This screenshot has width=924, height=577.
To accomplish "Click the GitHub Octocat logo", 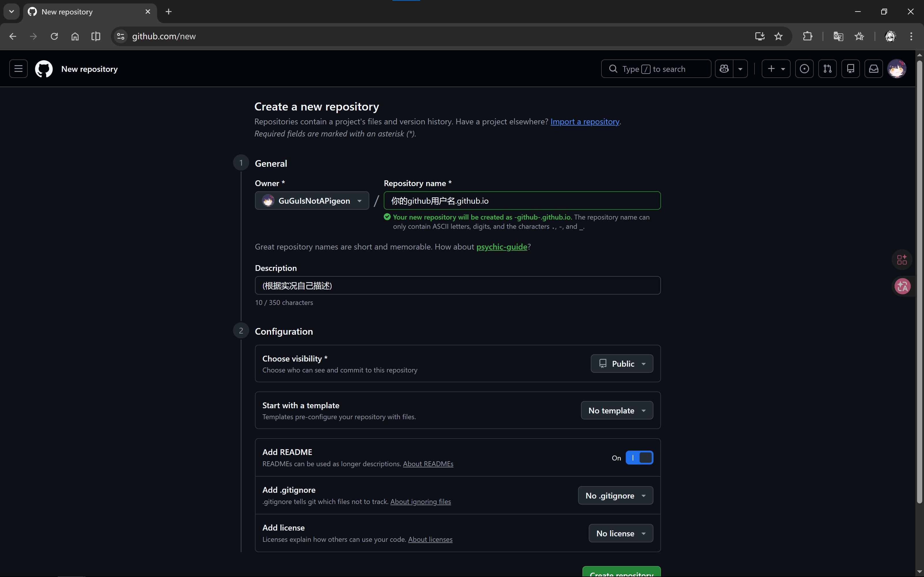I will coord(44,69).
